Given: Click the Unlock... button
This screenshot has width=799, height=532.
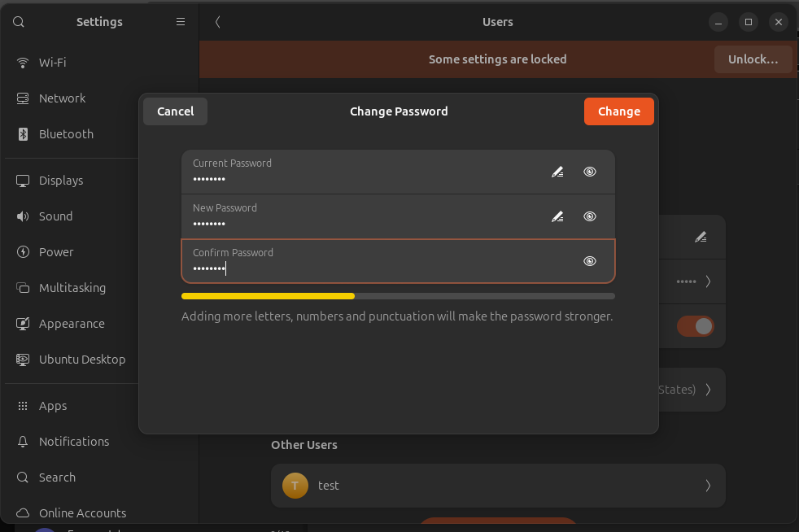Looking at the screenshot, I should pyautogui.click(x=753, y=59).
